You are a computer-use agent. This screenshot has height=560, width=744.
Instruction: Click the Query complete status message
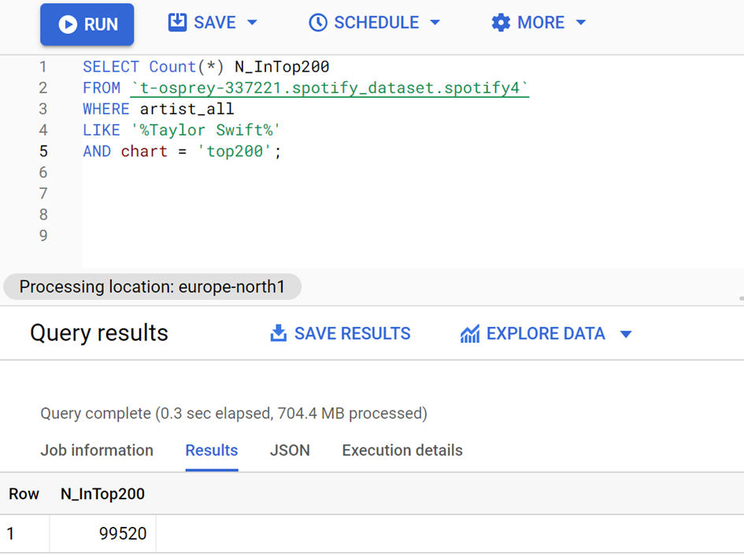[234, 414]
